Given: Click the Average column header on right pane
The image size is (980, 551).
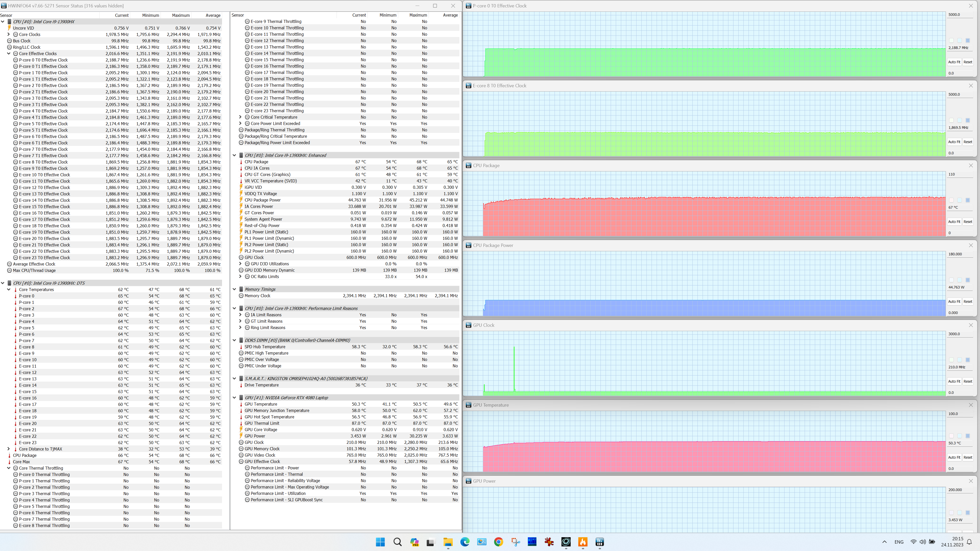Looking at the screenshot, I should [450, 15].
